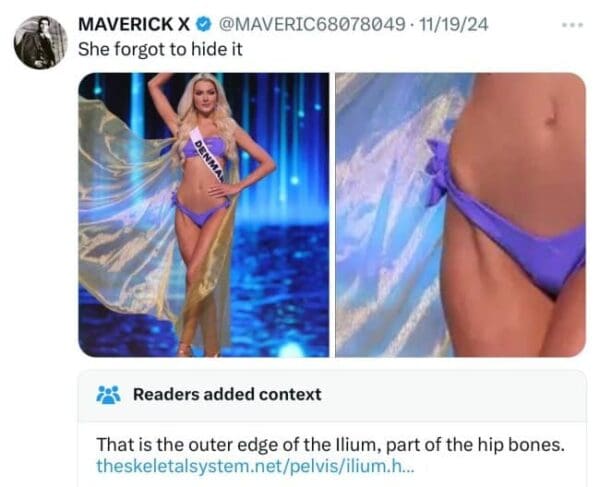Viewport: 600px width, 487px height.
Task: Open the zoomed-in close-up photo
Action: point(461,215)
